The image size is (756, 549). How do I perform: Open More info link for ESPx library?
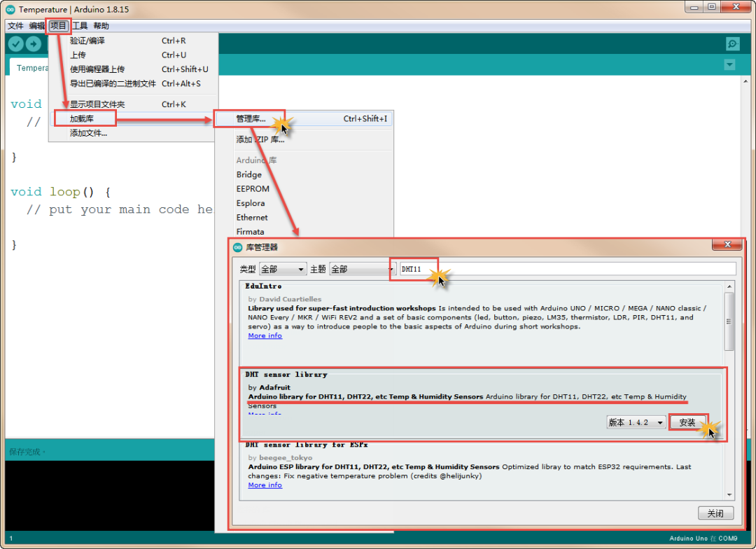pos(265,485)
